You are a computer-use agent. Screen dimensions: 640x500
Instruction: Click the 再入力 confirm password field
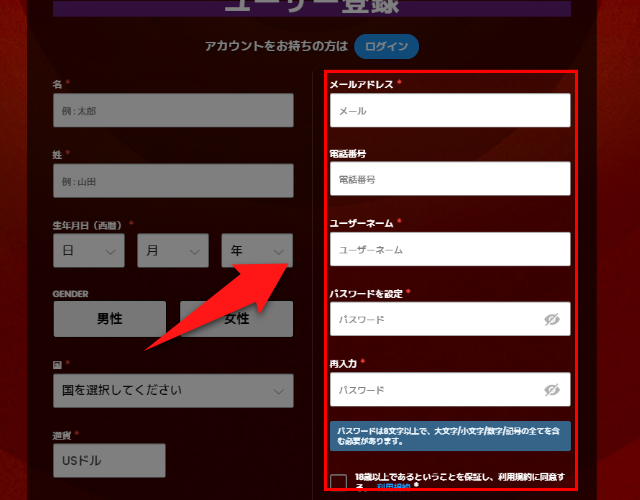pyautogui.click(x=435, y=390)
